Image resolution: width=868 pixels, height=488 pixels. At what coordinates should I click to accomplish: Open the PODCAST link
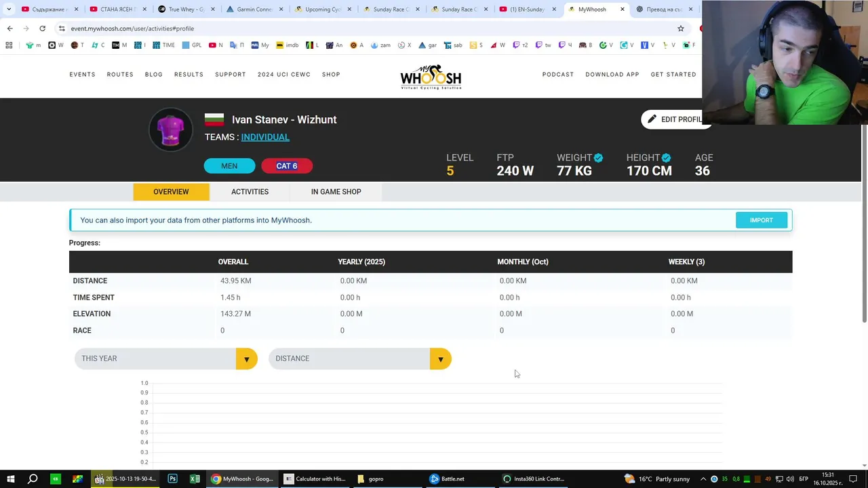[558, 75]
